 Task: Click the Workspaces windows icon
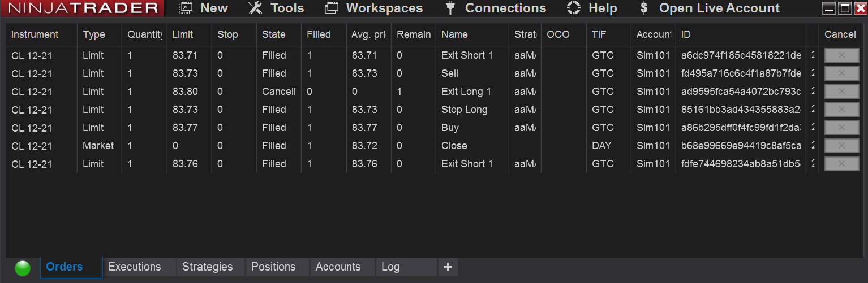(x=331, y=8)
